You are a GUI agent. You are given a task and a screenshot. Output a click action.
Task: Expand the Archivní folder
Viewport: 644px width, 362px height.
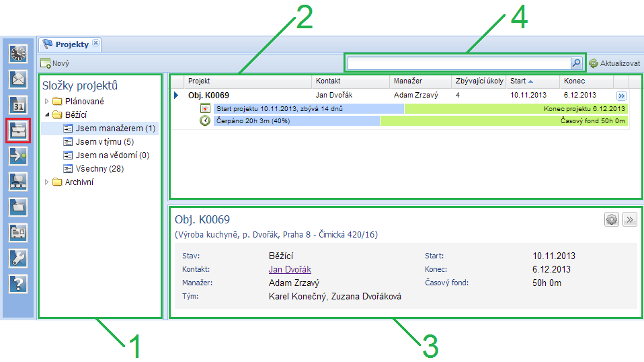(x=46, y=182)
